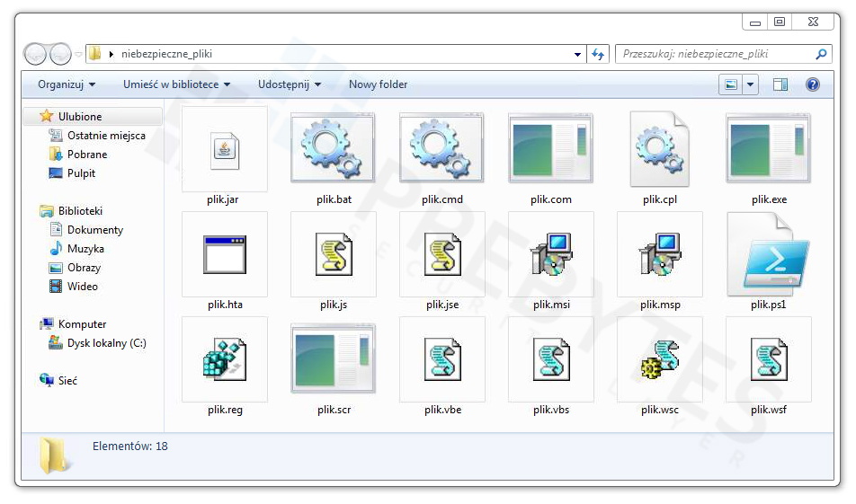The image size is (856, 504).
Task: Select the plik.vbs script icon
Action: click(x=551, y=359)
